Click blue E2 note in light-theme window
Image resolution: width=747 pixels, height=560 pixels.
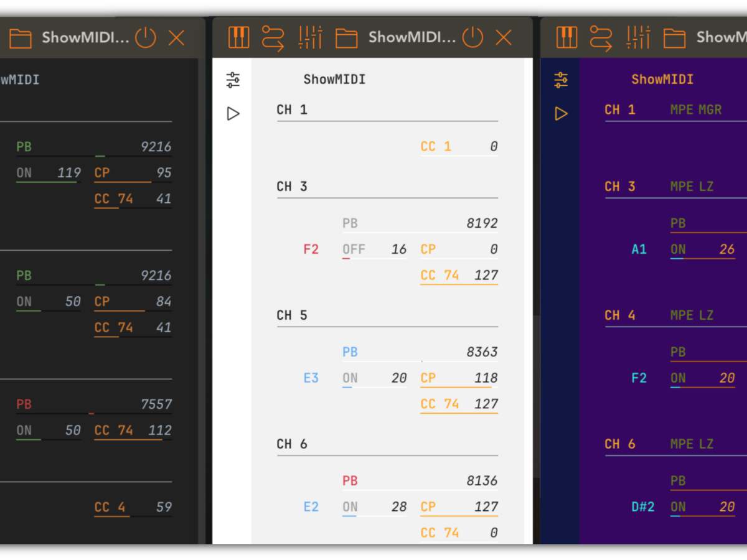(311, 507)
